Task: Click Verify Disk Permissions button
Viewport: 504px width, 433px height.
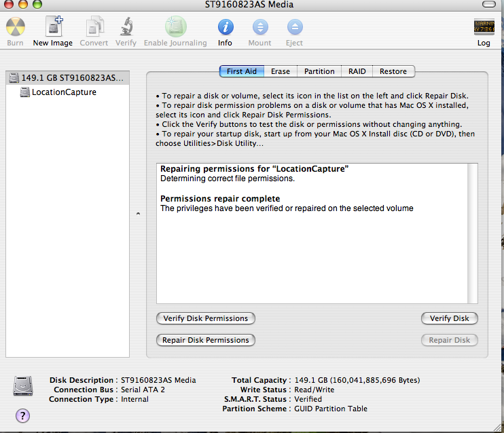Action: 206,318
